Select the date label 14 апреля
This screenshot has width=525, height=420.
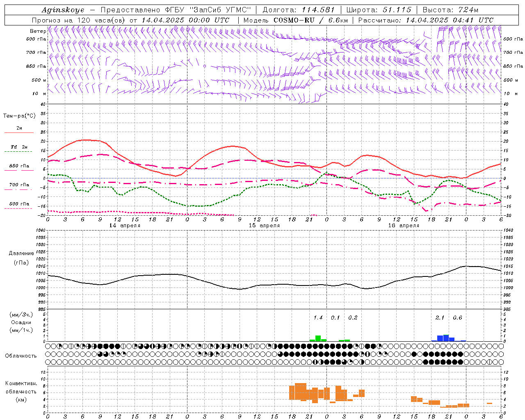[x=125, y=226]
